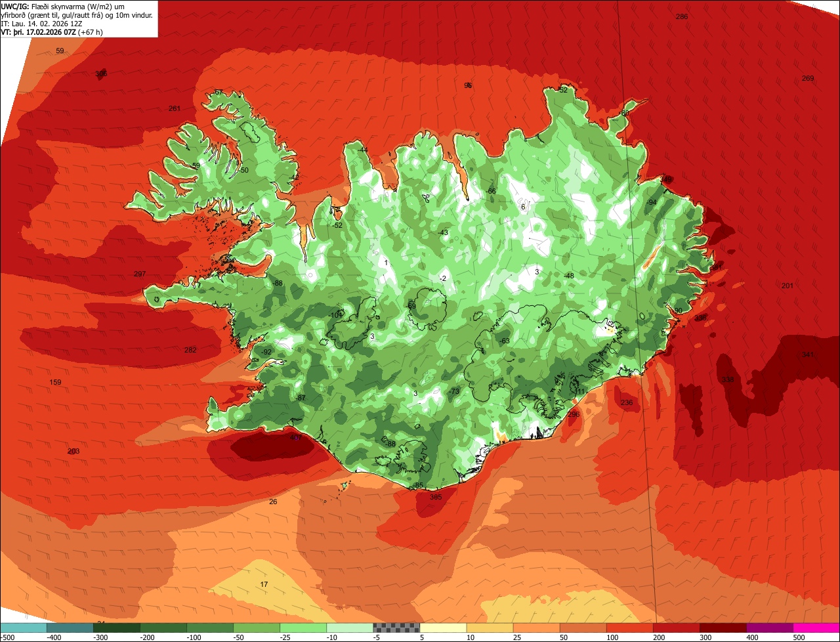Click the legend tick label '500'
840x642 pixels.
(x=798, y=637)
